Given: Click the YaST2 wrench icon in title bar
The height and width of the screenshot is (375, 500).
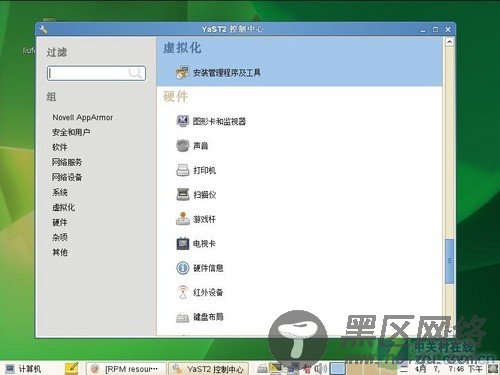Looking at the screenshot, I should pyautogui.click(x=43, y=29).
